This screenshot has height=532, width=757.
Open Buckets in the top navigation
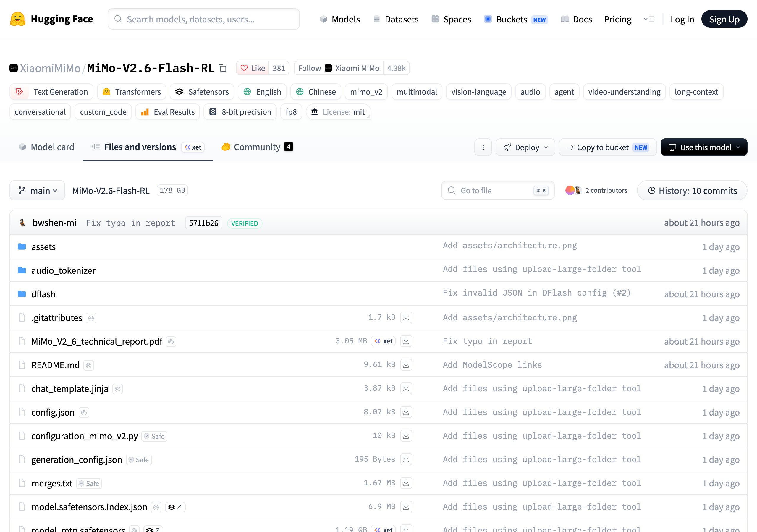tap(516, 19)
